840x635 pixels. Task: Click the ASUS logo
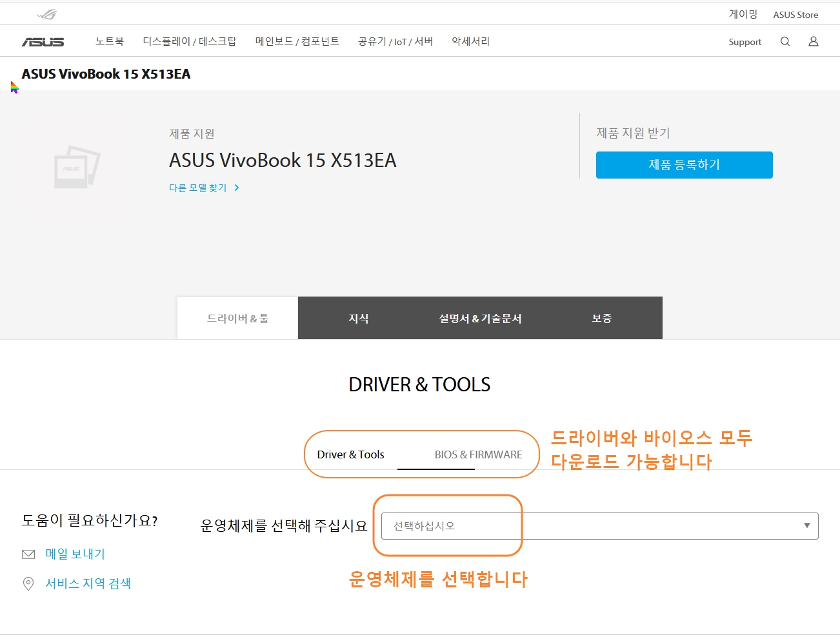(43, 41)
